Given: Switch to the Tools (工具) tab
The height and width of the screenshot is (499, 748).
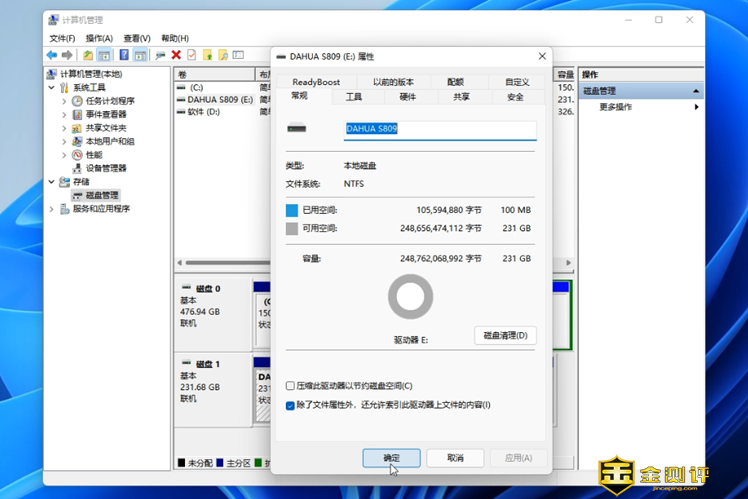Looking at the screenshot, I should (353, 97).
